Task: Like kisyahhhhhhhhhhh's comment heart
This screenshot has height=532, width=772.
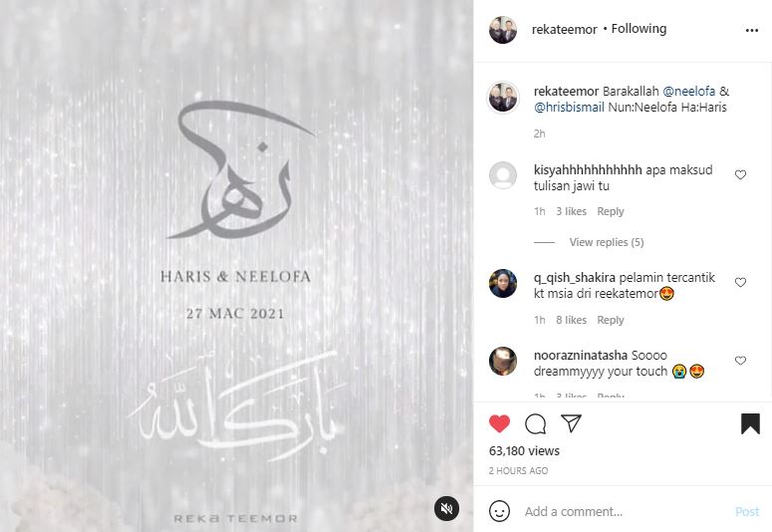Action: pyautogui.click(x=740, y=174)
